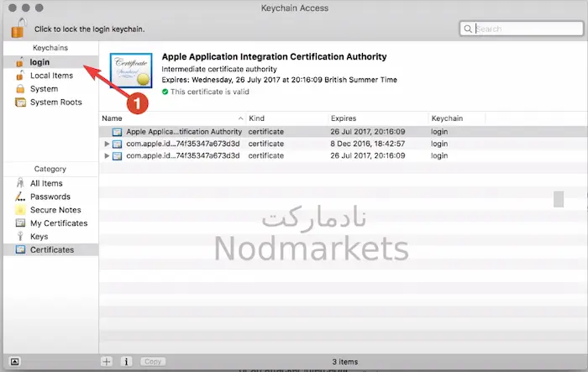This screenshot has width=588, height=372.
Task: Click the large certificate thumbnail
Action: tap(131, 71)
